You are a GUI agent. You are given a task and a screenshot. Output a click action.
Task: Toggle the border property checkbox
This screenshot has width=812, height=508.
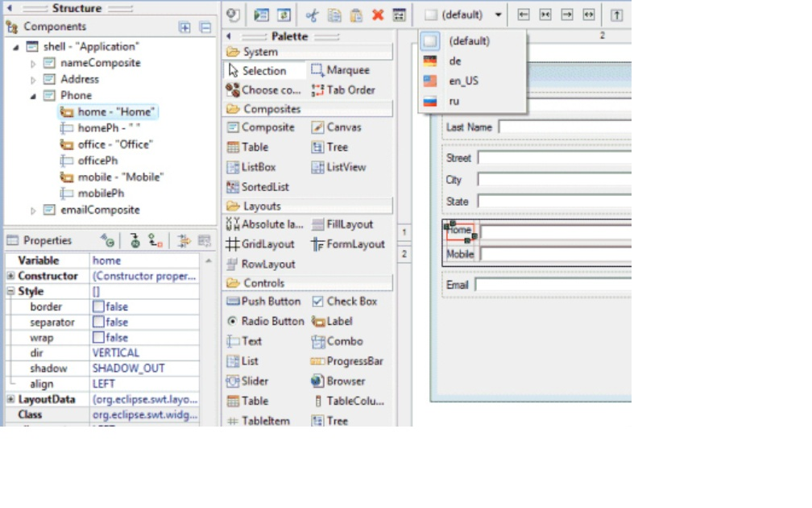click(x=98, y=306)
